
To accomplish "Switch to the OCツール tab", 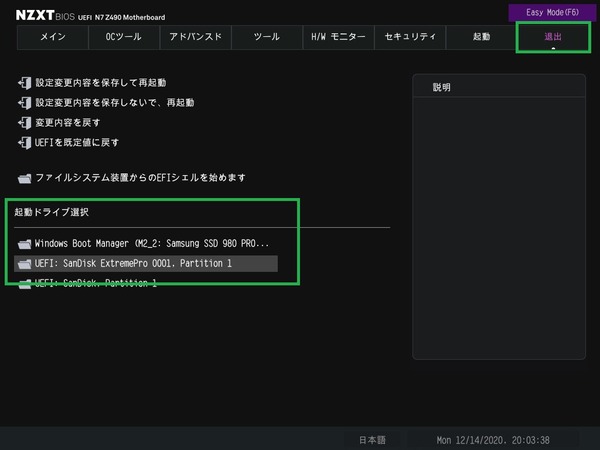I will (124, 37).
